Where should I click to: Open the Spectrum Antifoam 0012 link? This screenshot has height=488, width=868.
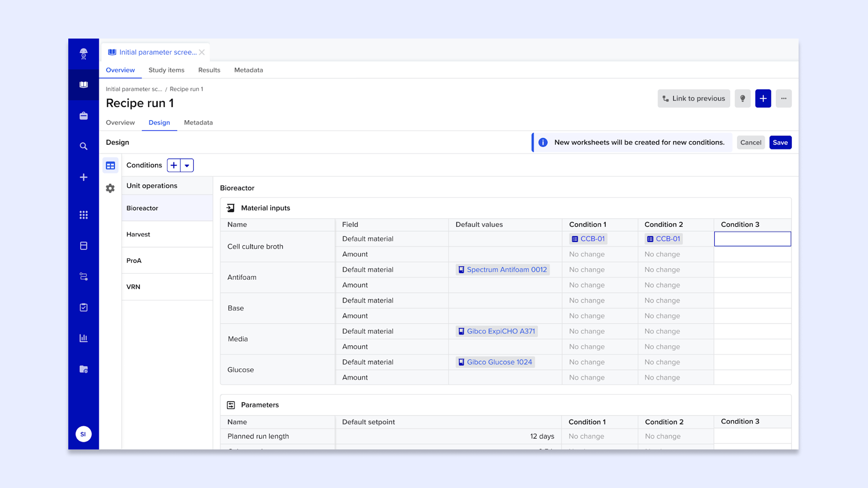click(506, 270)
